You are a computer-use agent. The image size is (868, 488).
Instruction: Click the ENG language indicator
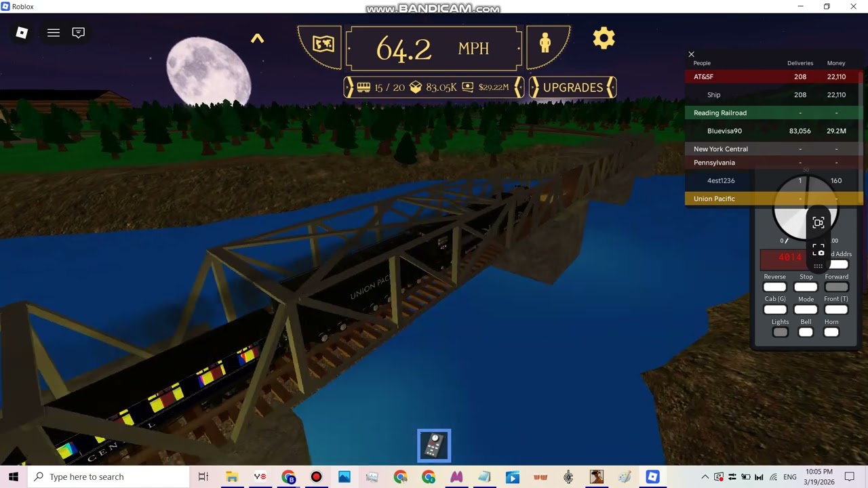790,477
